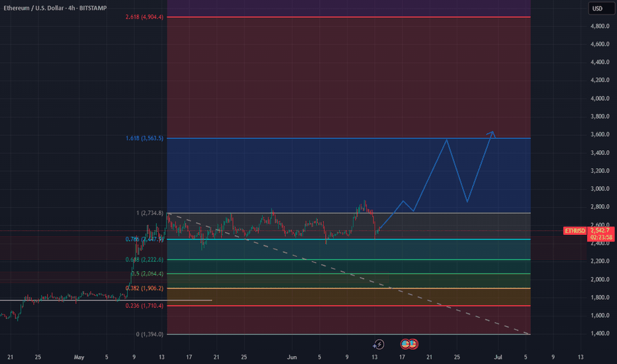The height and width of the screenshot is (364, 617).
Task: Click the Jun label on time axis
Action: [x=291, y=357]
